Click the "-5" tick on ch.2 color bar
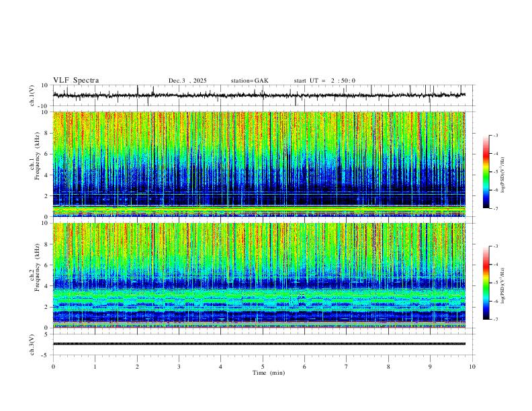 pyautogui.click(x=496, y=283)
